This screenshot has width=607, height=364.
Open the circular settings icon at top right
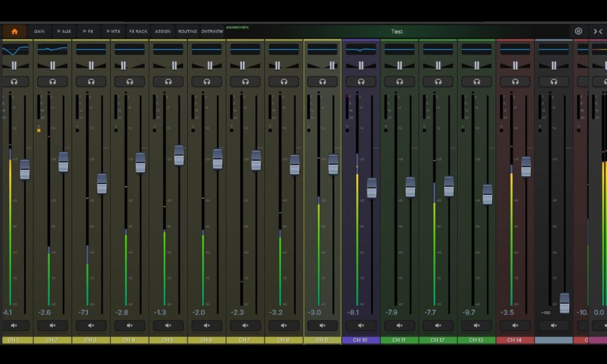[x=578, y=31]
